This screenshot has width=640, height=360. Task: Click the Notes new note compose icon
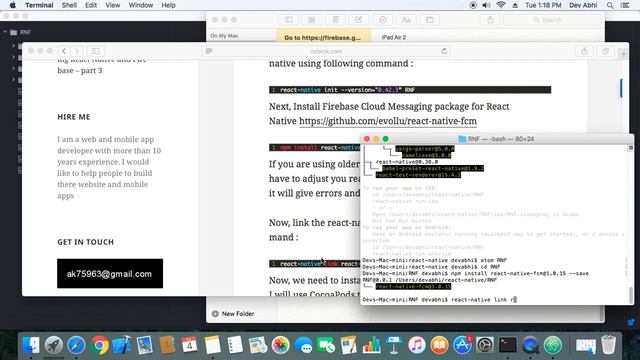pyautogui.click(x=358, y=20)
